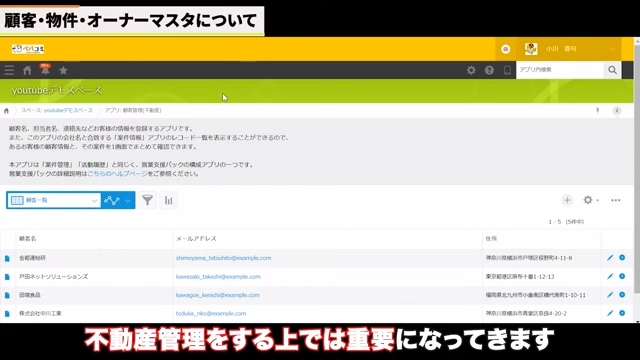
Task: Delete the 戸田ネットソリューションズ row with its blue circle icon
Action: click(x=622, y=276)
